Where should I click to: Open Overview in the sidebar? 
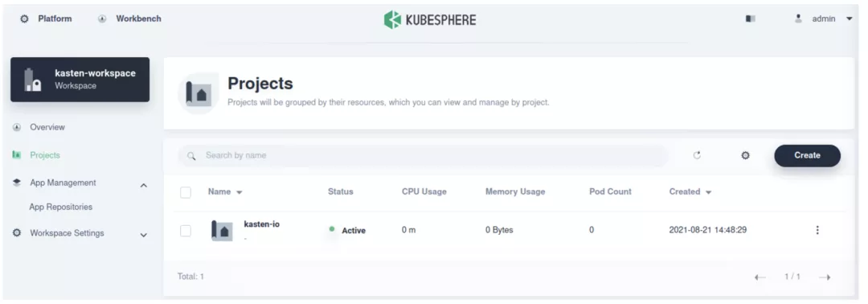pyautogui.click(x=47, y=127)
